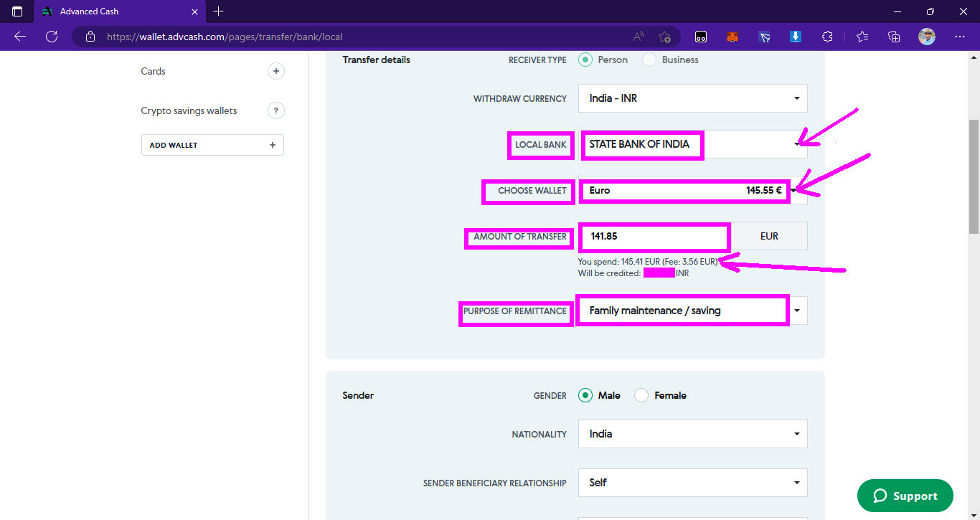The height and width of the screenshot is (520, 980).
Task: Open the Support chat button
Action: (905, 496)
